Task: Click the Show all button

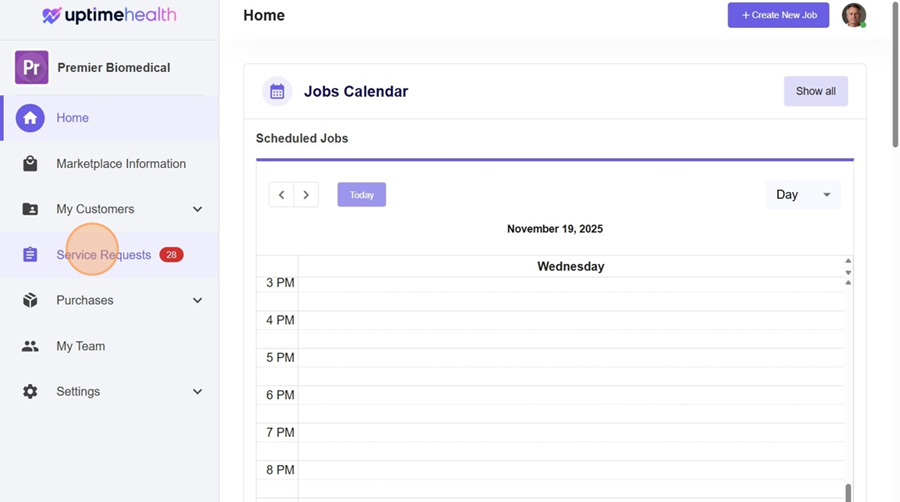Action: point(815,91)
